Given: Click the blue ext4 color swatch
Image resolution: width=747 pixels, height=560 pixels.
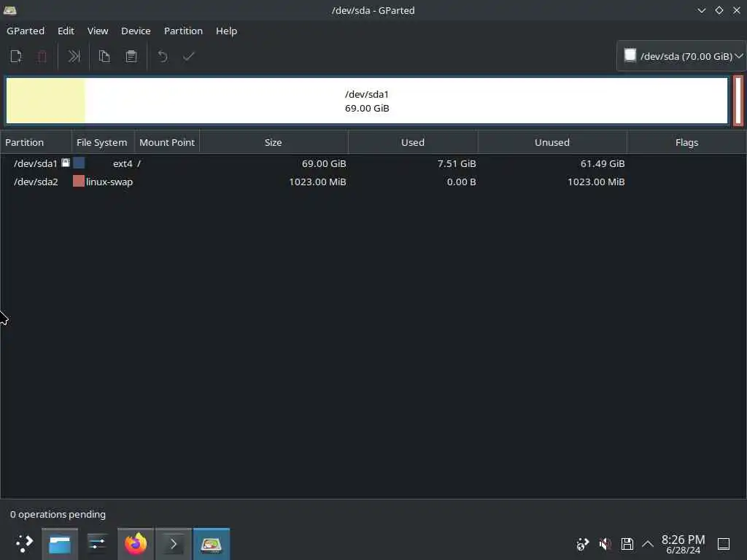Looking at the screenshot, I should point(79,163).
